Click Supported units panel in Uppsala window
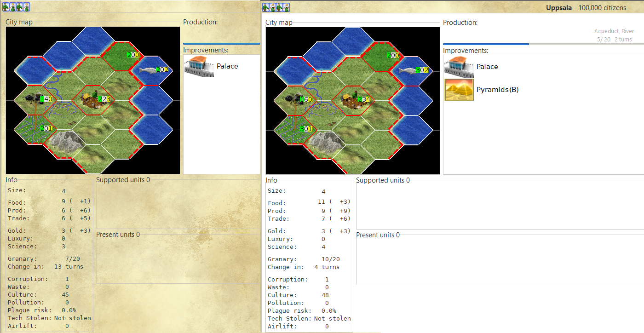Screen dimensions: 644x333 [x=500, y=205]
